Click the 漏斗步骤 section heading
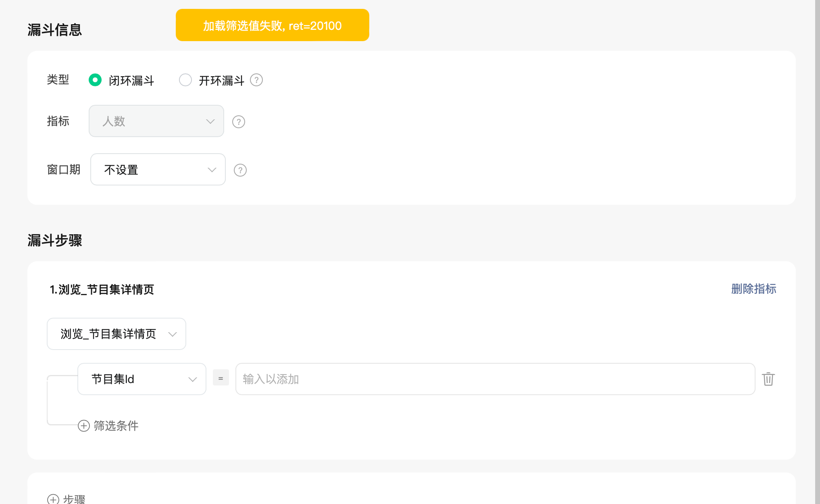 [x=55, y=240]
